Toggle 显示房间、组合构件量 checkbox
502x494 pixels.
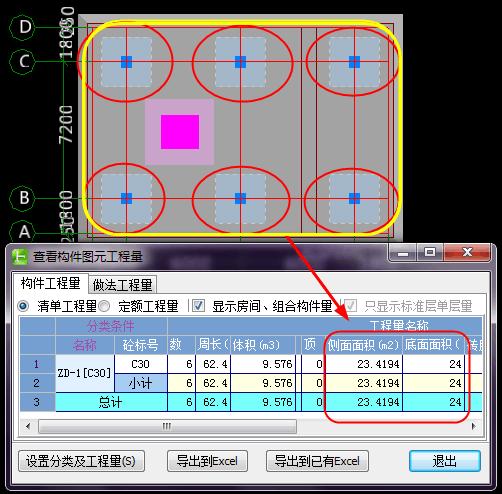[x=198, y=305]
